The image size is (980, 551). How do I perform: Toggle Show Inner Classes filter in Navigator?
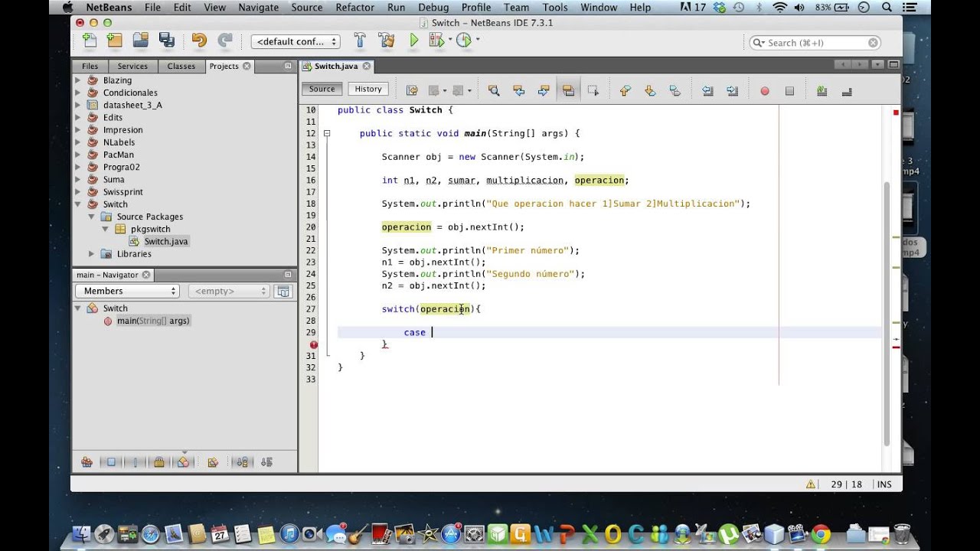pos(183,461)
